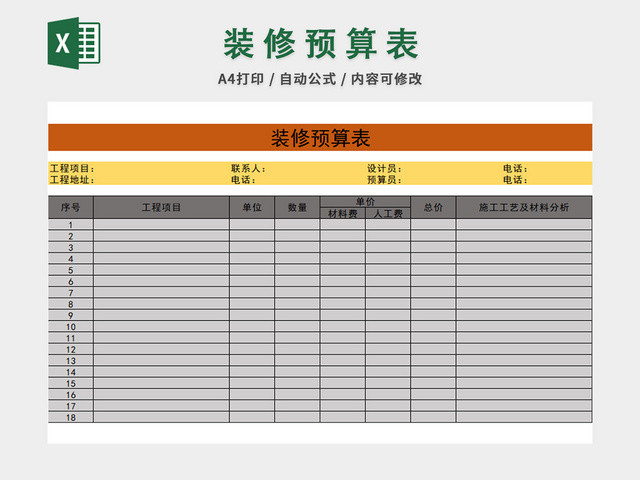Click the empty 人工费 cell in row 8

pos(388,304)
